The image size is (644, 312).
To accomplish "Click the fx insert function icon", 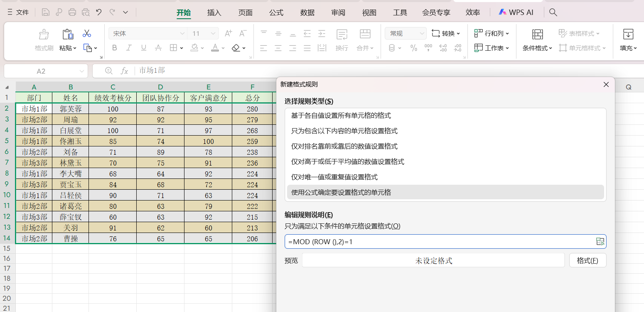I will point(124,71).
